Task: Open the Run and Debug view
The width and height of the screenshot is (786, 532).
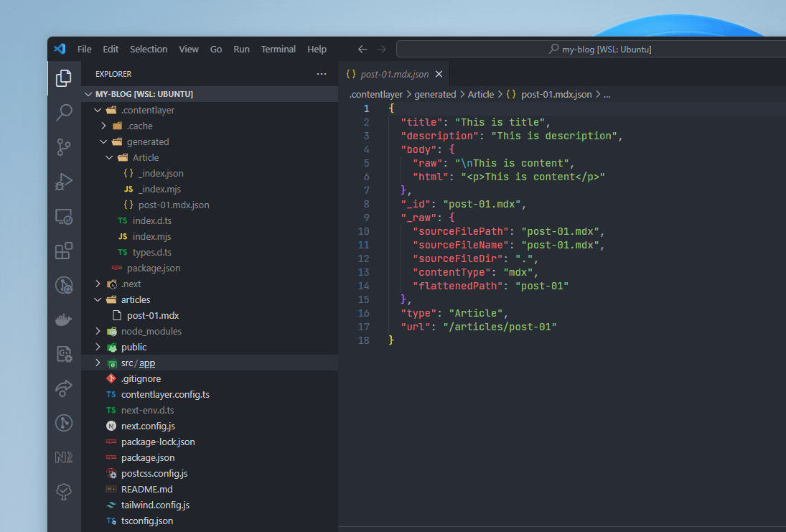Action: click(x=64, y=182)
